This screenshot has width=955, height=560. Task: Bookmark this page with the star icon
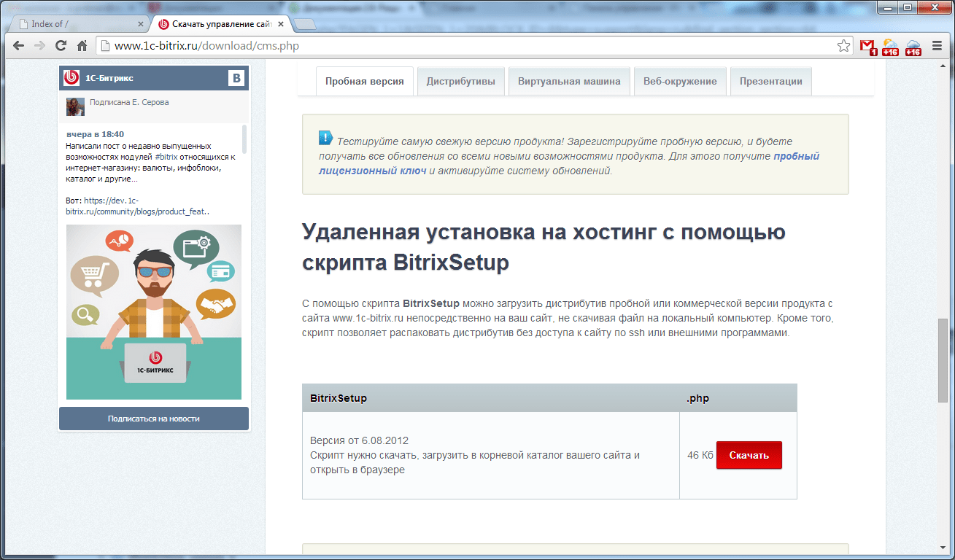click(843, 46)
